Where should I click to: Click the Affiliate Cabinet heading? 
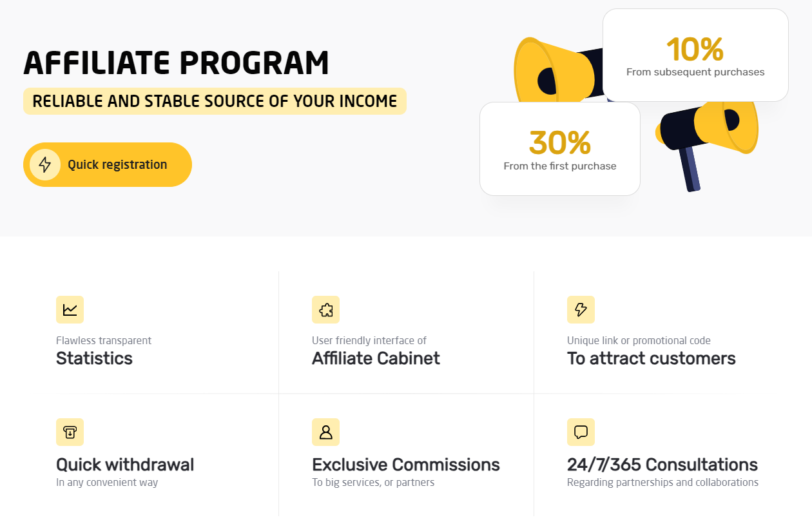[x=376, y=358]
